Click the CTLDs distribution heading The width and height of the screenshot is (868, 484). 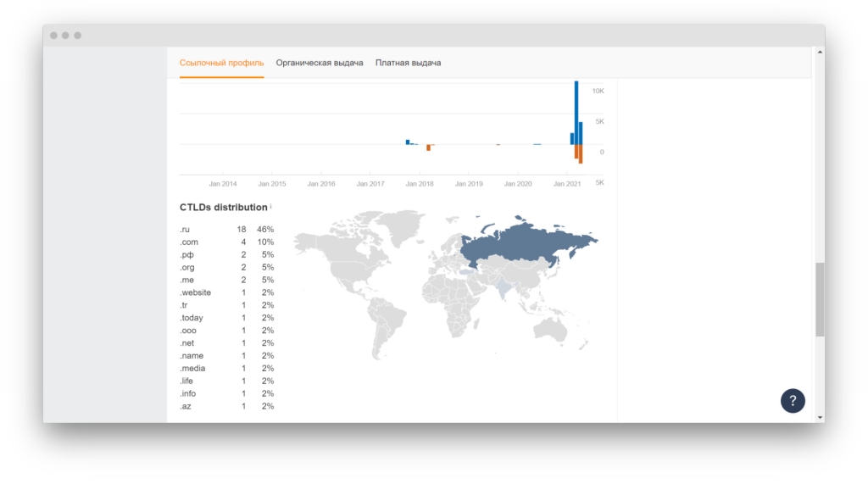pyautogui.click(x=223, y=208)
